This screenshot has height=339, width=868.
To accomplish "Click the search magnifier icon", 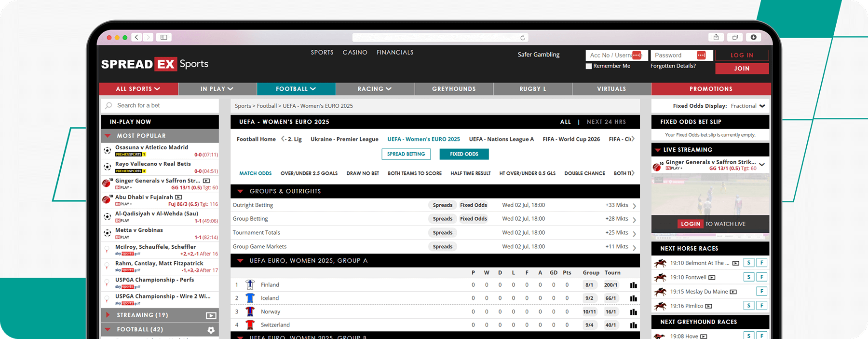I will [x=109, y=105].
